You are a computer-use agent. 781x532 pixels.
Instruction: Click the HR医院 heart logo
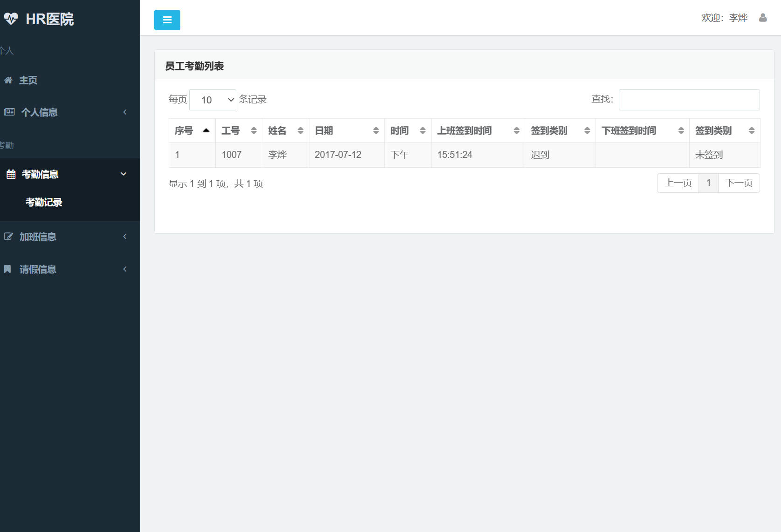click(11, 19)
